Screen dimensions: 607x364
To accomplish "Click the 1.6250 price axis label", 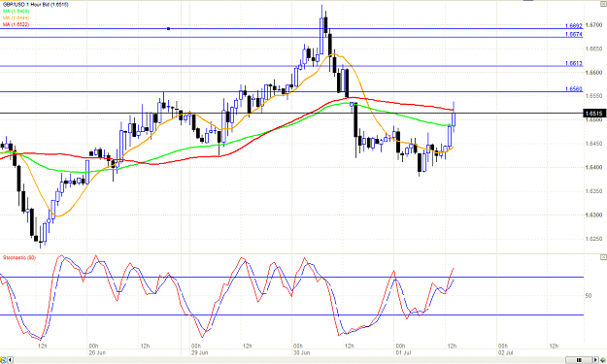I will coord(593,239).
